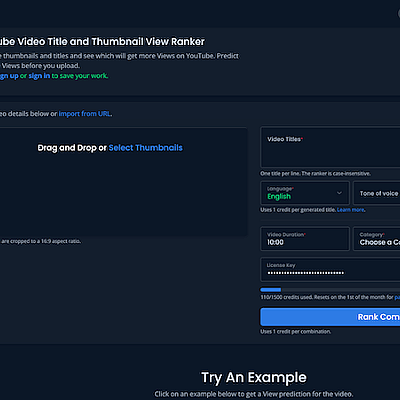This screenshot has width=400, height=400.
Task: Click the empty thumbnail drag-and-drop area
Action: 123,182
